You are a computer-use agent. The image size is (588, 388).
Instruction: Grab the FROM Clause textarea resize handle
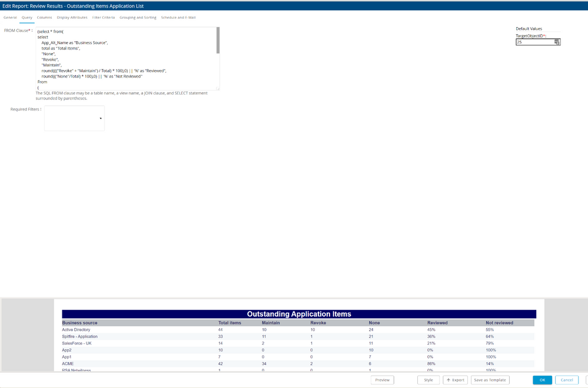coord(218,88)
